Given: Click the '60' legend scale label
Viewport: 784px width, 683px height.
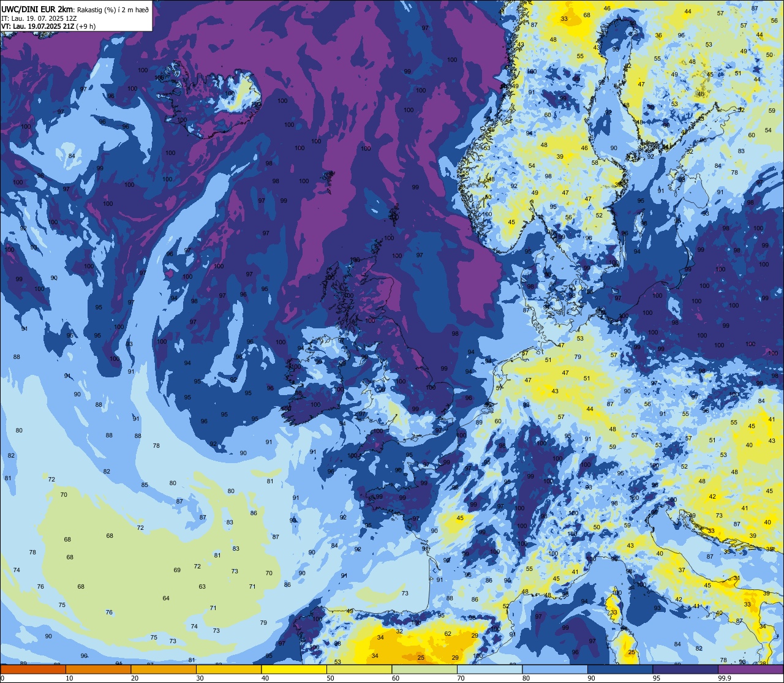Looking at the screenshot, I should coord(396,678).
